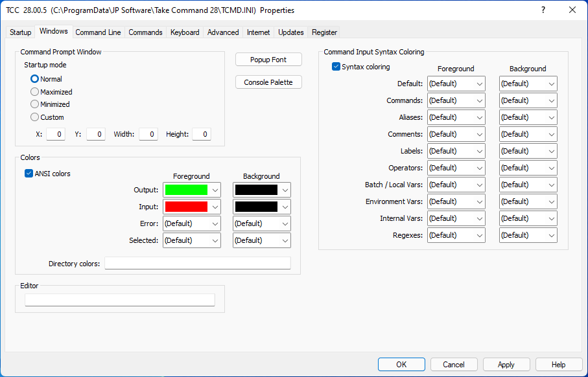The image size is (588, 377).
Task: Open Labels foreground color dropdown
Action: click(456, 151)
